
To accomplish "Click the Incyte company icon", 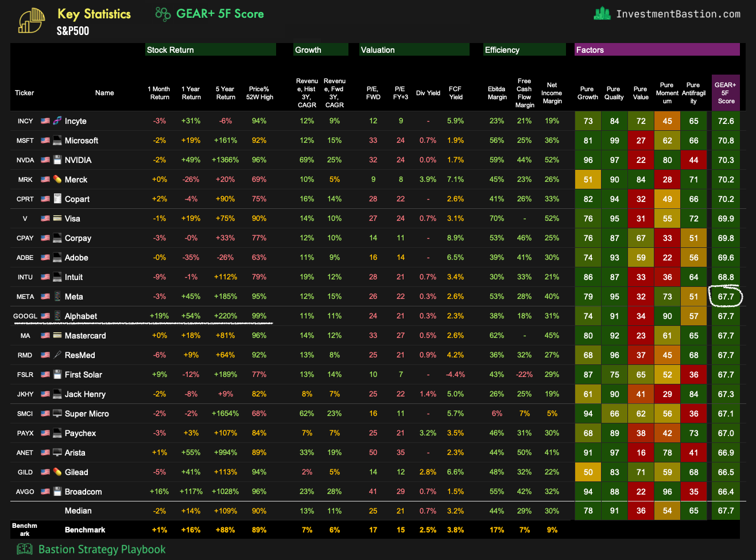I will pos(57,121).
